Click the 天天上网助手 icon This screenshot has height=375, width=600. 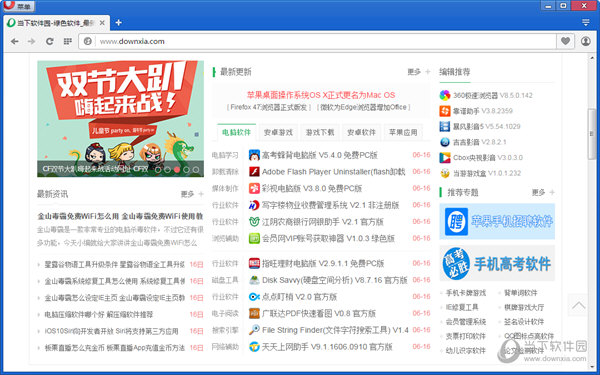coord(254,347)
